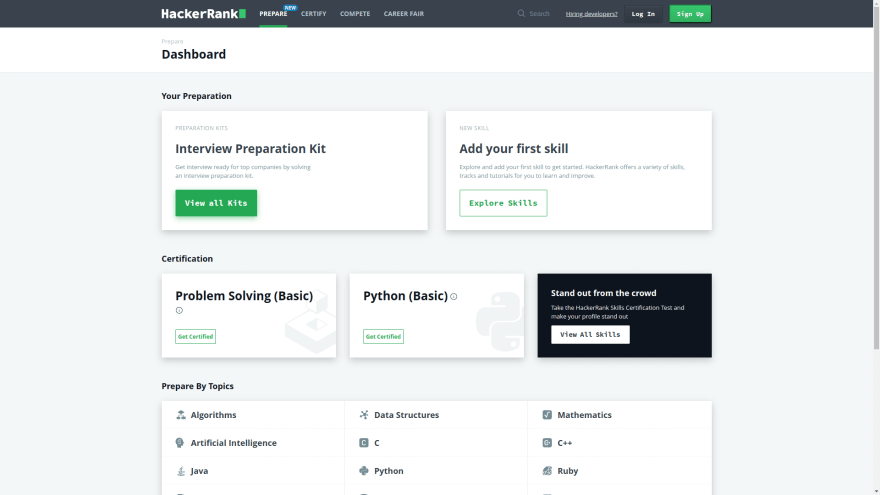The height and width of the screenshot is (495, 880).
Task: Follow the Hiring developers? link
Action: pos(592,13)
